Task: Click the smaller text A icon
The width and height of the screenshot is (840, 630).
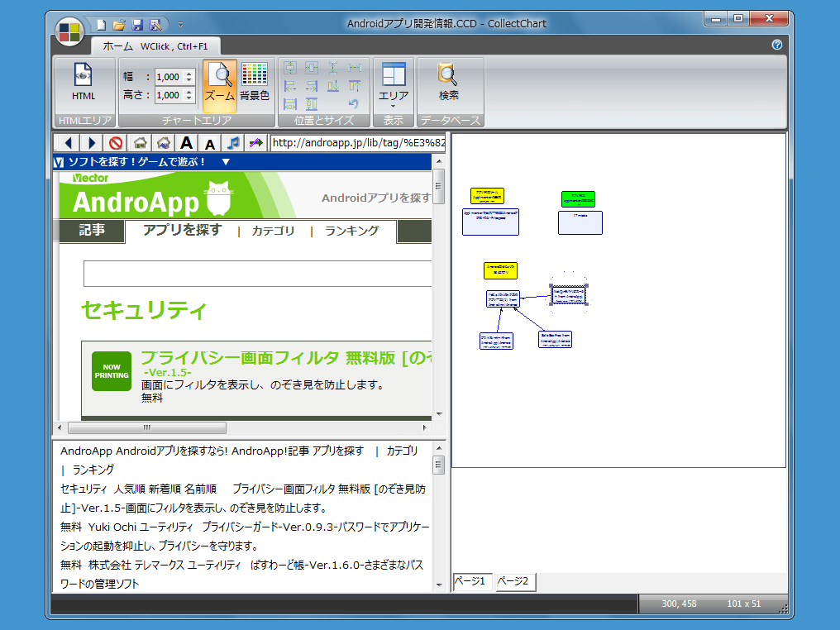Action: click(x=210, y=144)
